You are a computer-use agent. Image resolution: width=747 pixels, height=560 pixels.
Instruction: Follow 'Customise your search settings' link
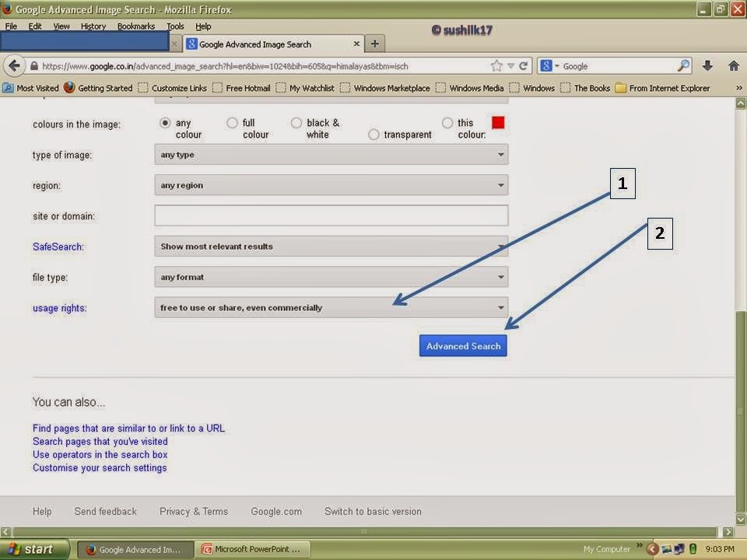(100, 468)
